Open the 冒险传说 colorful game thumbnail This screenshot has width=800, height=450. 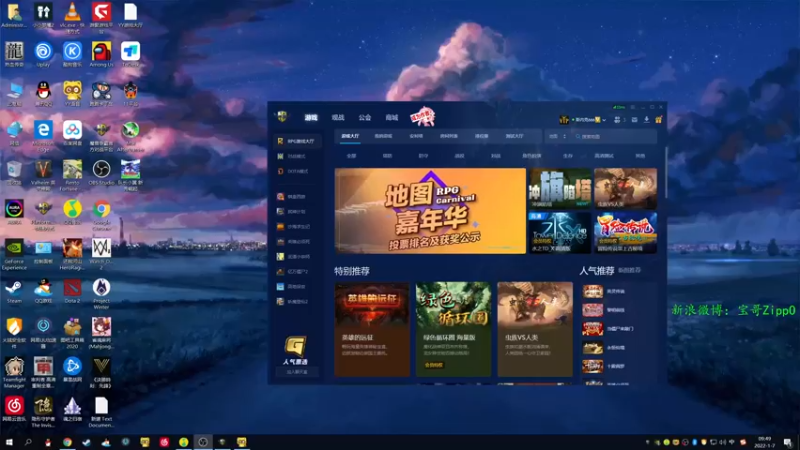[x=626, y=233]
